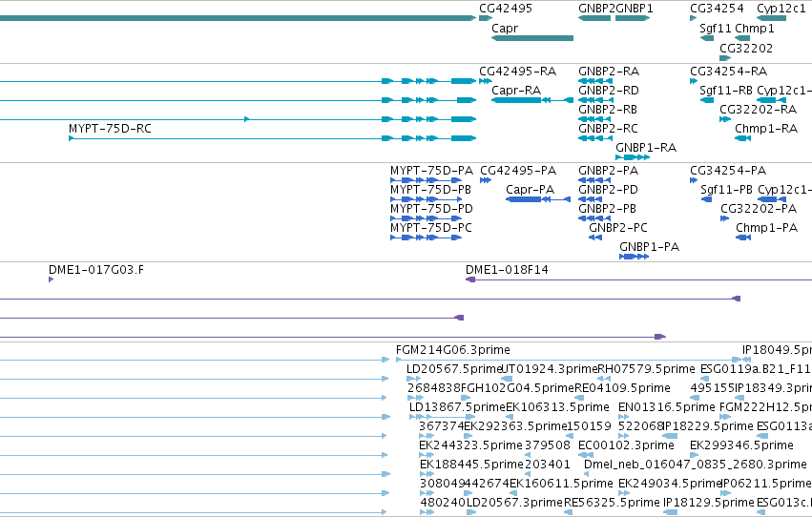Click EST LD20567.3prime
This screenshot has width=812, height=517.
click(514, 503)
